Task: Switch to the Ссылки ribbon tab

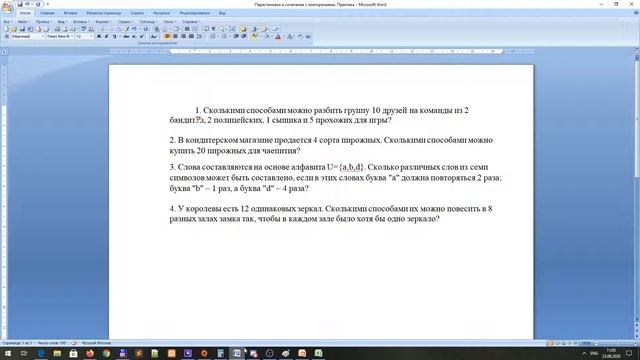Action: [137, 13]
